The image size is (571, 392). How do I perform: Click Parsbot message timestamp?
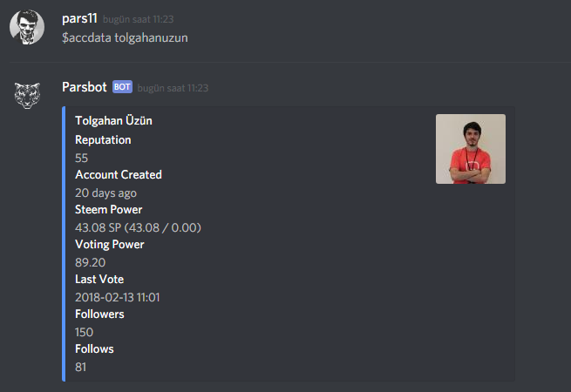pos(173,88)
